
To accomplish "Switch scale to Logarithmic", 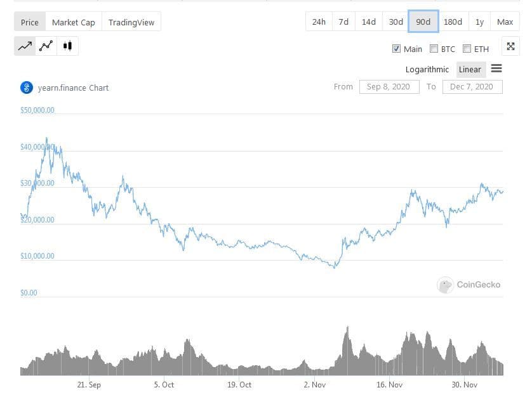I will pos(427,69).
